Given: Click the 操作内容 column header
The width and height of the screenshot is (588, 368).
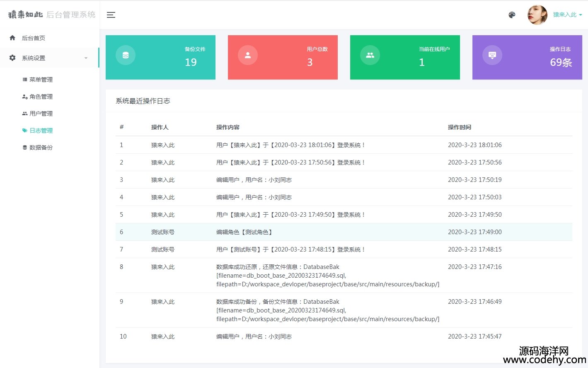Looking at the screenshot, I should point(228,127).
